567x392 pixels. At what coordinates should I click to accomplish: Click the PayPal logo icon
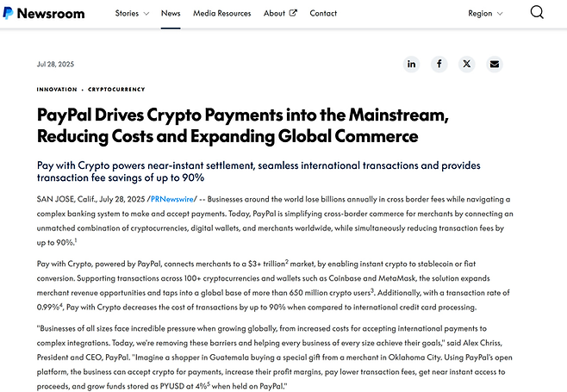point(8,13)
